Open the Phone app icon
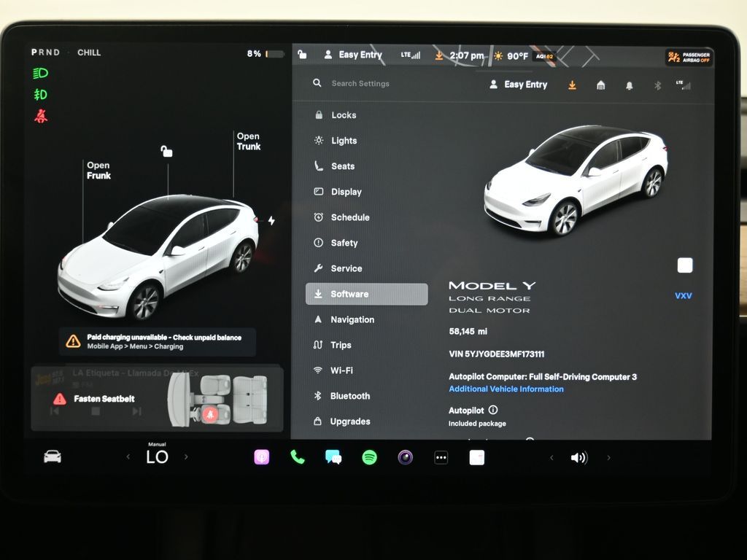The image size is (747, 560). tap(298, 457)
